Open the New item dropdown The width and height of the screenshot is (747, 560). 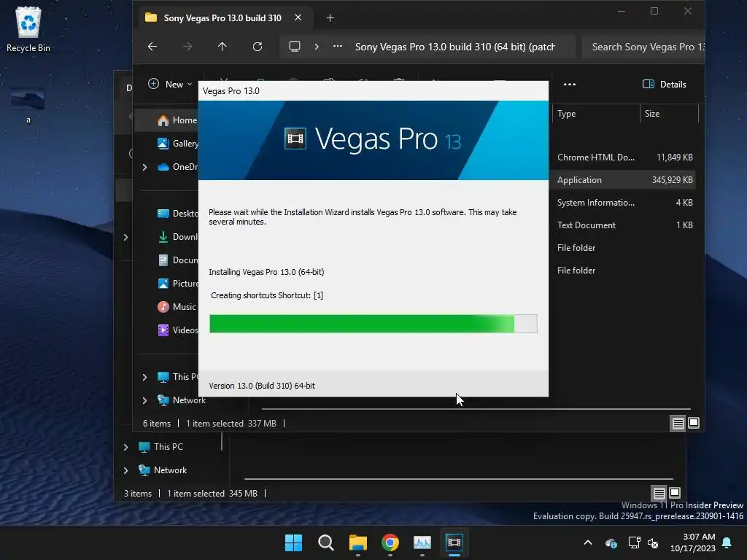(x=170, y=85)
